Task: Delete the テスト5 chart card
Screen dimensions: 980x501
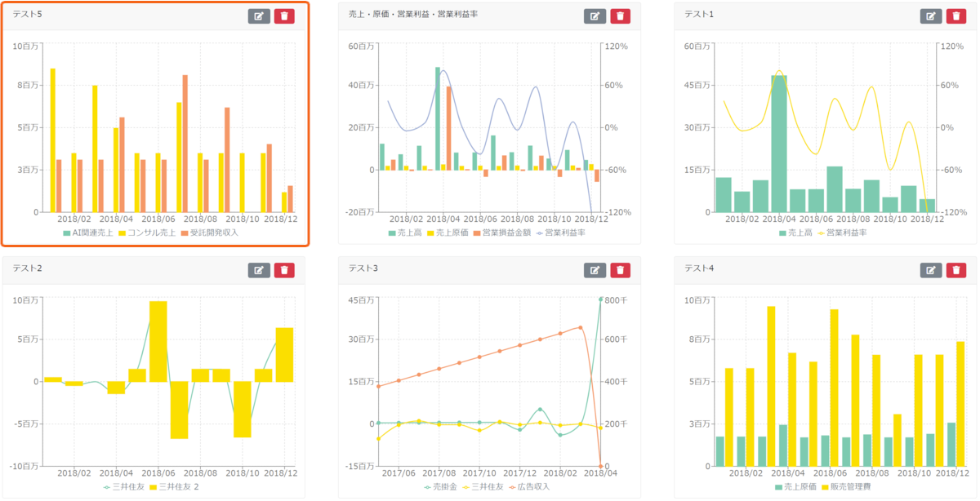Action: [x=284, y=16]
